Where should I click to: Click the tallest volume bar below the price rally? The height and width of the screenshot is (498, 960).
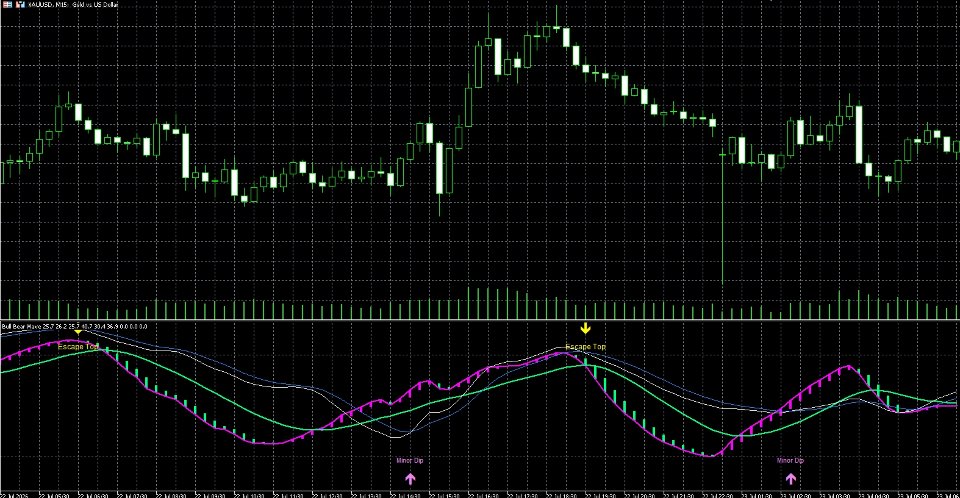pos(469,303)
